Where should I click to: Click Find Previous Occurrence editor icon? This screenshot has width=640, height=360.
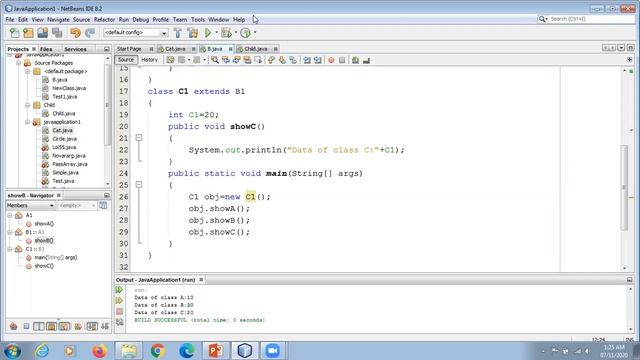pos(226,60)
